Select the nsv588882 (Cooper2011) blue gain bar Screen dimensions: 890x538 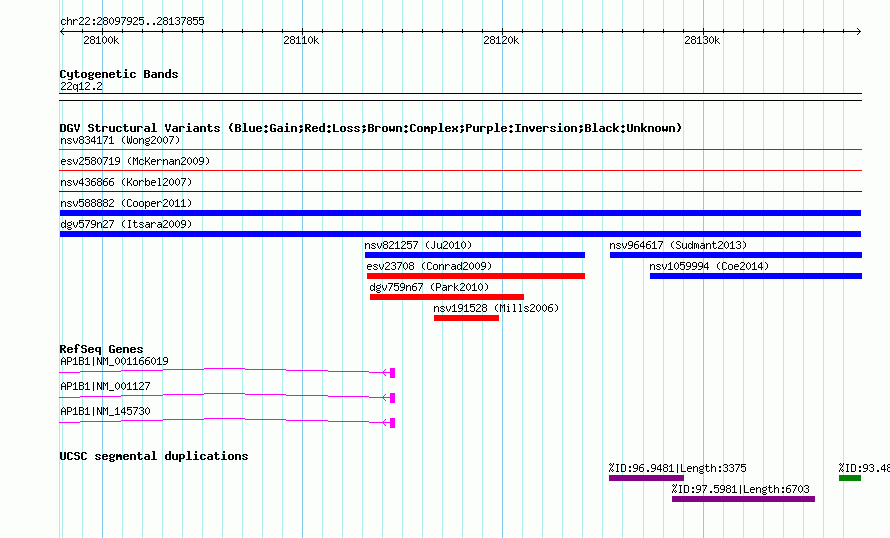tap(460, 213)
